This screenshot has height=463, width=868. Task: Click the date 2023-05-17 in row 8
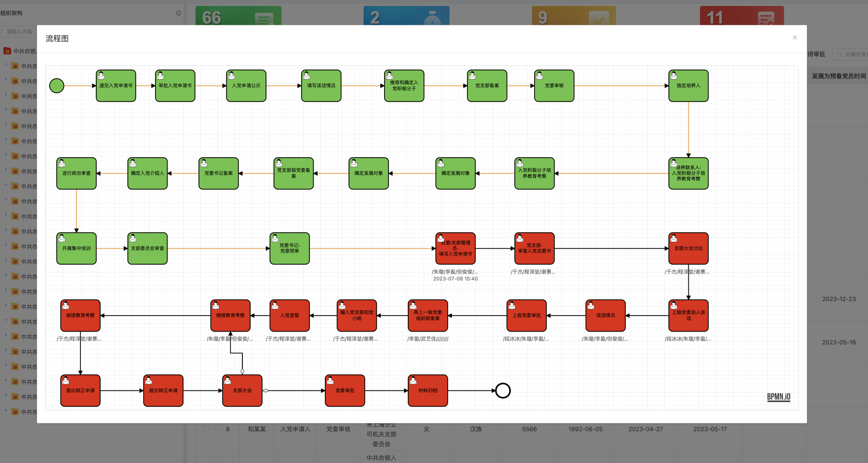[x=710, y=429]
